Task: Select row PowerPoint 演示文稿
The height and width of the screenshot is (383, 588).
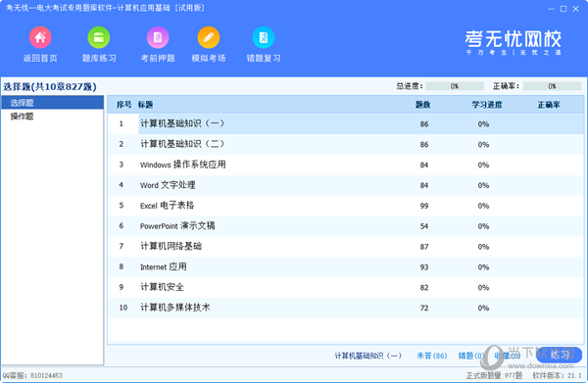Action: [346, 226]
